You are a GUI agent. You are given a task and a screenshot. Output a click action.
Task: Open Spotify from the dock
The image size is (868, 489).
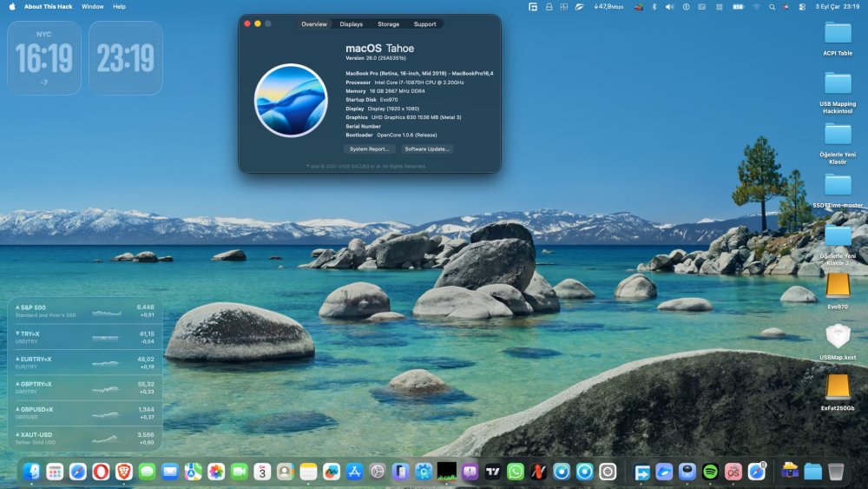coord(710,472)
